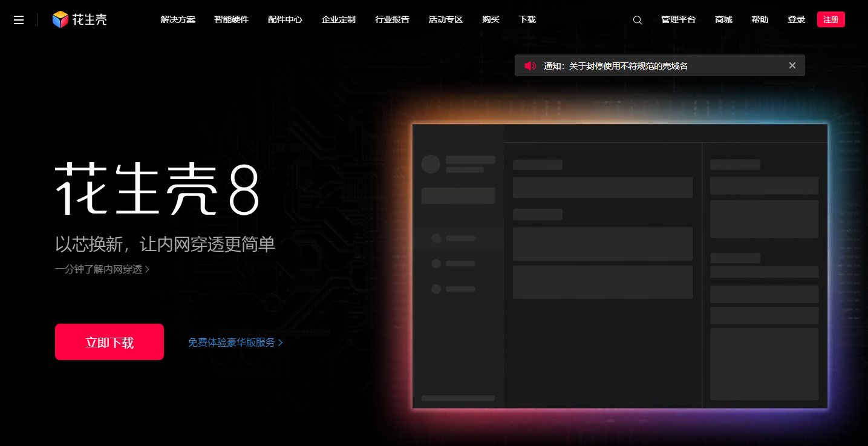Open the 智能硬件 menu
868x446 pixels.
click(x=231, y=19)
